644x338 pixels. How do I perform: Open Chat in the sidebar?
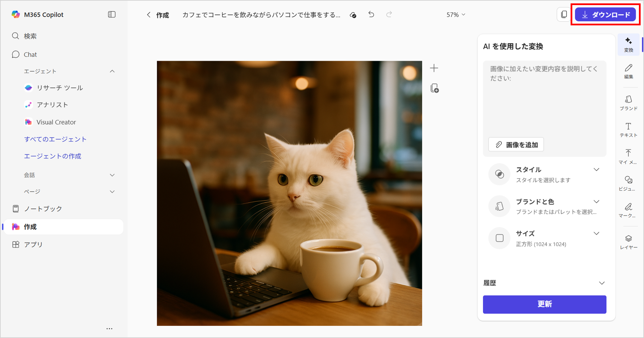pos(64,54)
